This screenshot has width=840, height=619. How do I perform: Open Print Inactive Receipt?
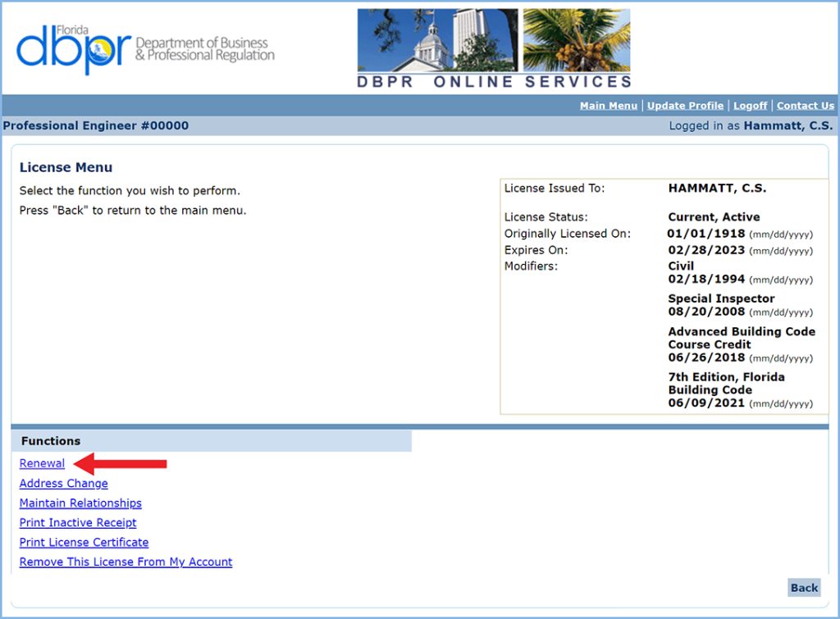pyautogui.click(x=78, y=522)
